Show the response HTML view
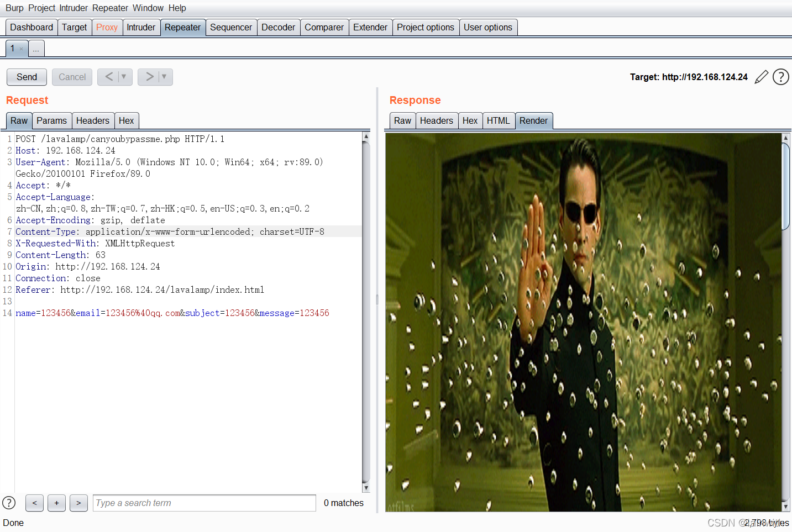Viewport: 792px width, 532px height. point(499,120)
